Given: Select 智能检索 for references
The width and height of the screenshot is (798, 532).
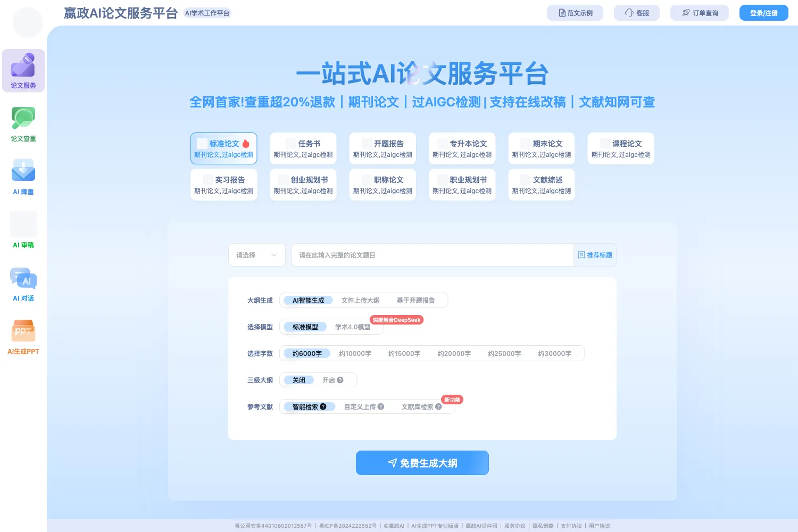Looking at the screenshot, I should [x=309, y=406].
